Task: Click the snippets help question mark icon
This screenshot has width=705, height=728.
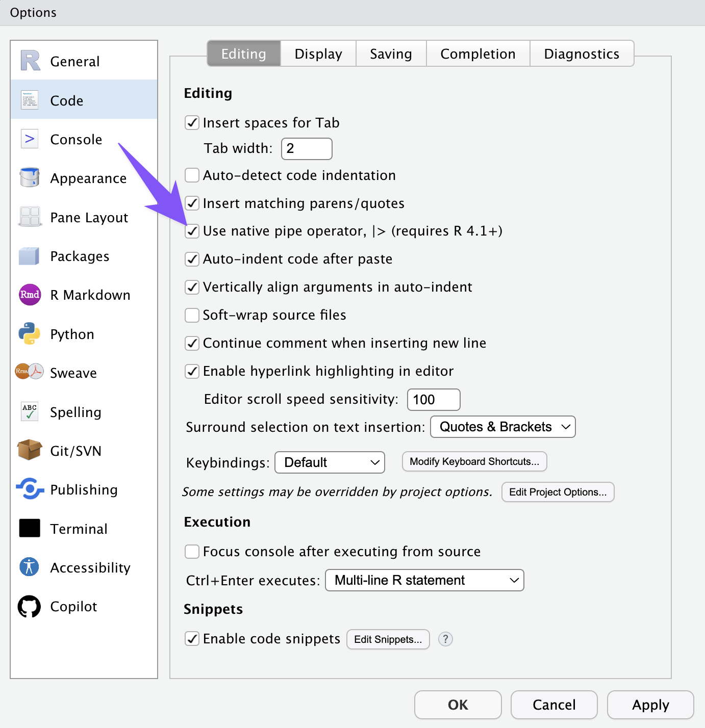Action: pyautogui.click(x=445, y=639)
